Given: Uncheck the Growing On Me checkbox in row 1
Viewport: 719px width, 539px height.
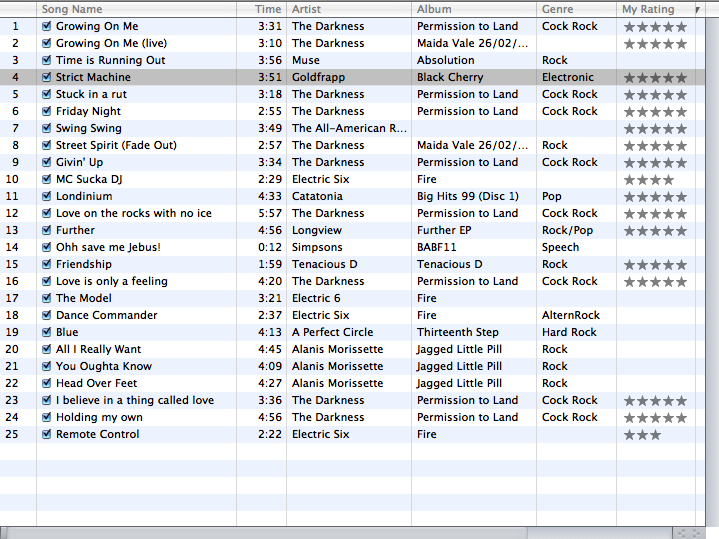Looking at the screenshot, I should 46,26.
